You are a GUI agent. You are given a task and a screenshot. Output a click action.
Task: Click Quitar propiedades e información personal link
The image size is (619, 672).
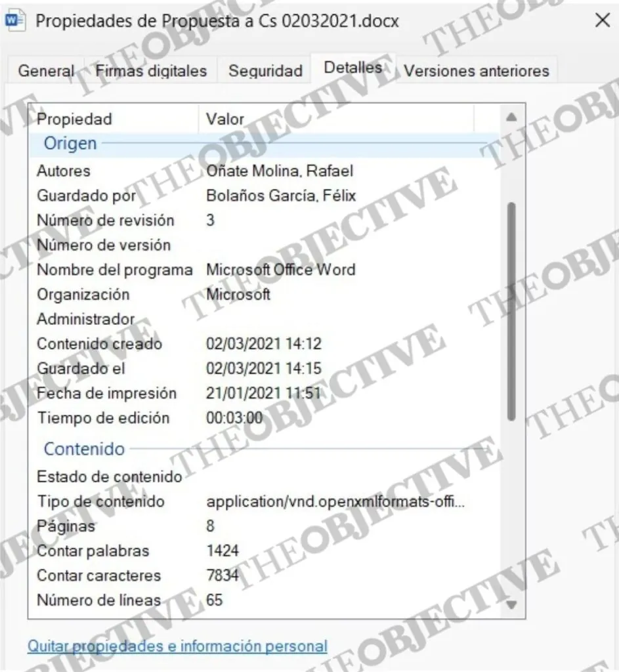(177, 646)
